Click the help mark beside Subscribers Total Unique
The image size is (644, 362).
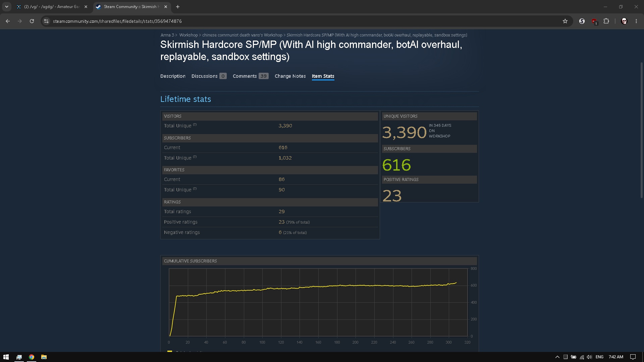click(x=195, y=157)
